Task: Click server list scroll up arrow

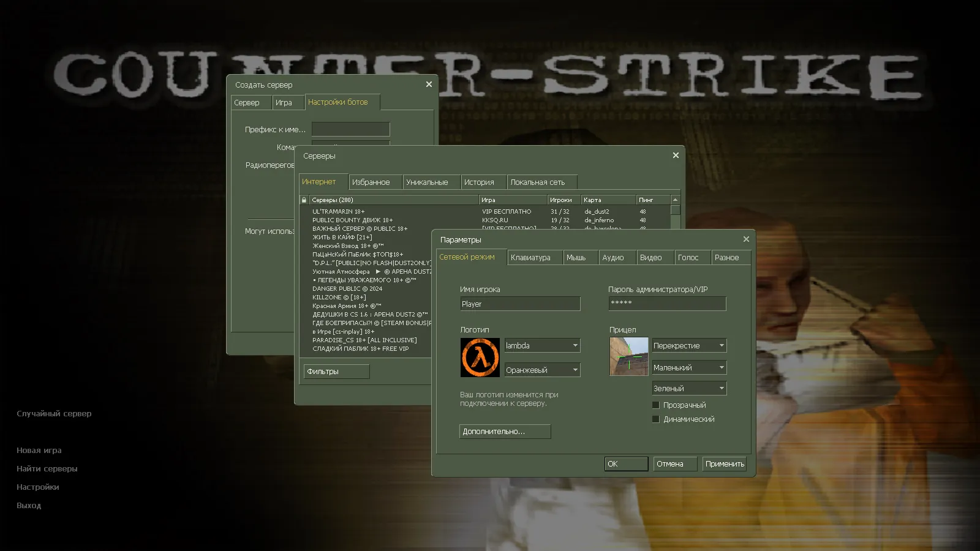Action: coord(675,200)
